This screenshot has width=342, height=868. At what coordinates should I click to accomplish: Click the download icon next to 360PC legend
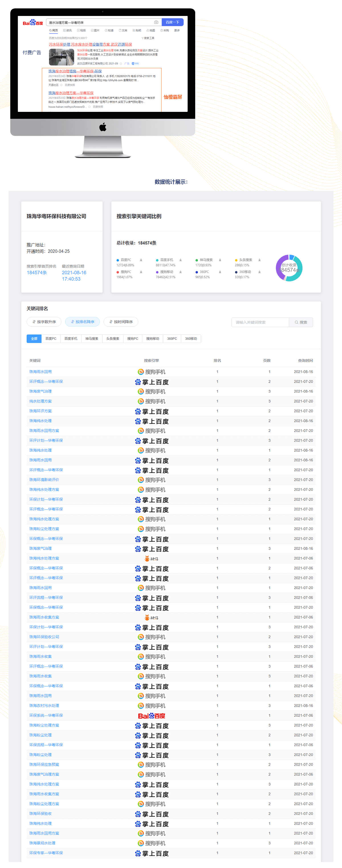(220, 272)
